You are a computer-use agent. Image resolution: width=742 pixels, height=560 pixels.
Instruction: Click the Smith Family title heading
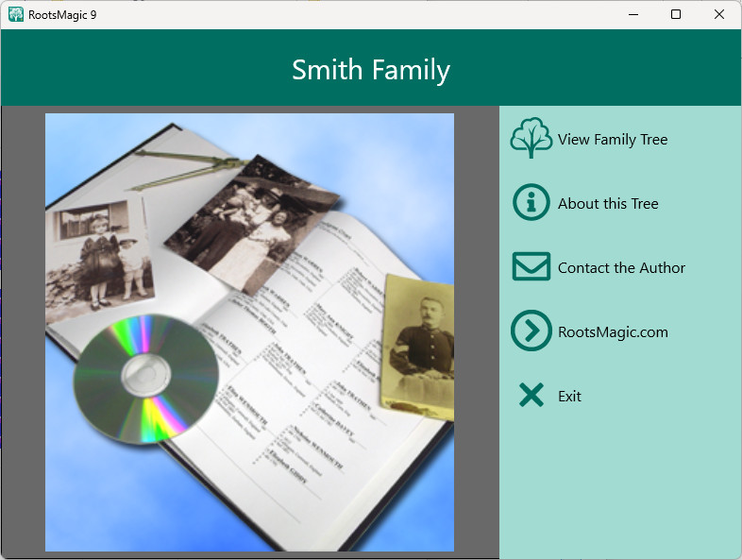(x=370, y=70)
